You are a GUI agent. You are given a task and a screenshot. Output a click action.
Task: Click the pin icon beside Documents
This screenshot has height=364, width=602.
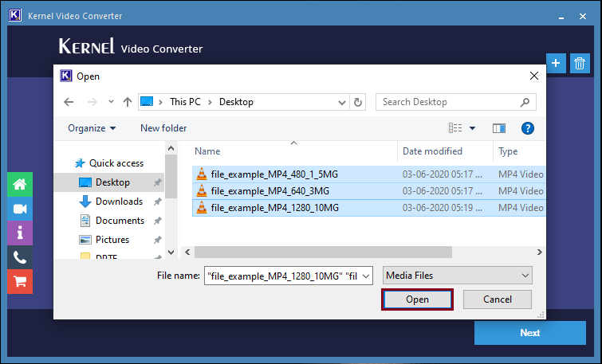pyautogui.click(x=157, y=221)
